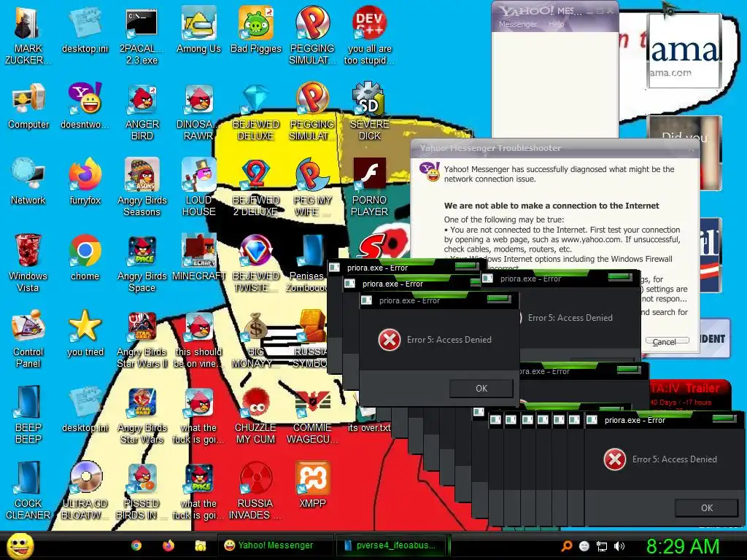Launch the furryfox Firefox shortcut
This screenshot has width=747, height=560.
(x=85, y=181)
